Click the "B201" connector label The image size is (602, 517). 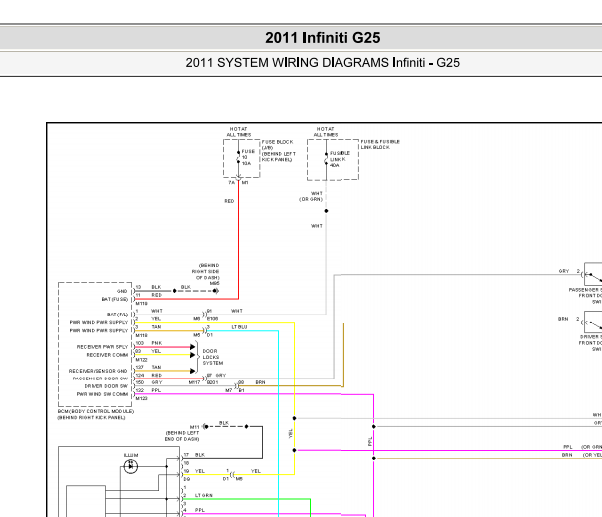point(212,382)
